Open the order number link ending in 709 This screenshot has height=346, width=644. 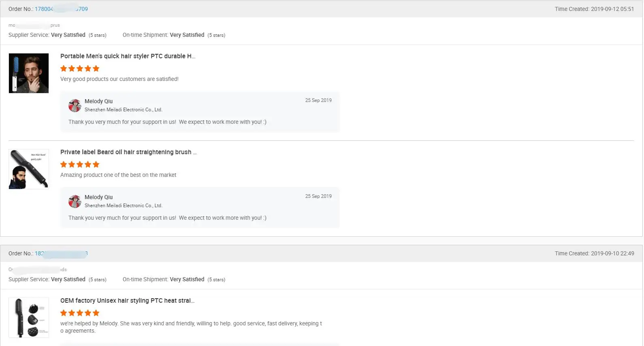pos(61,9)
